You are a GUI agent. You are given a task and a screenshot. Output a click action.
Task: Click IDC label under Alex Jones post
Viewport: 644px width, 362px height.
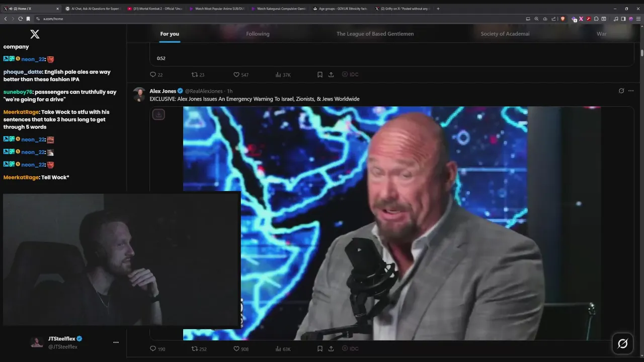[x=350, y=348]
